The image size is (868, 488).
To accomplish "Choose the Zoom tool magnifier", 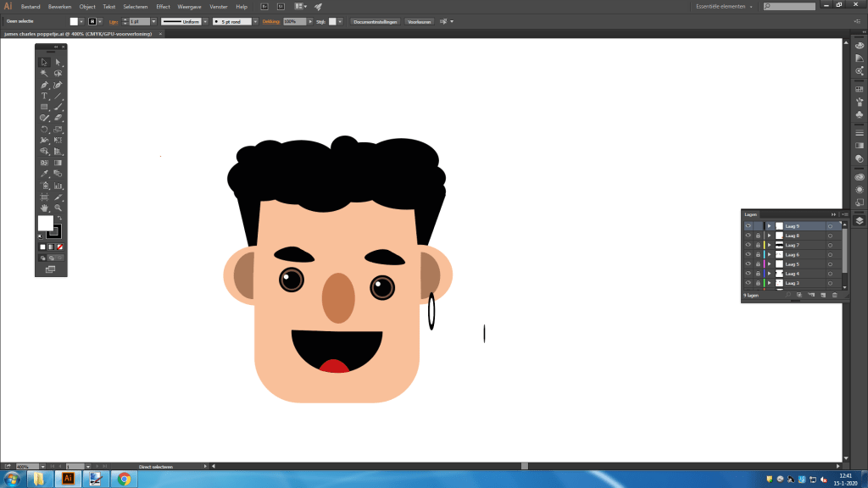I will coord(58,208).
